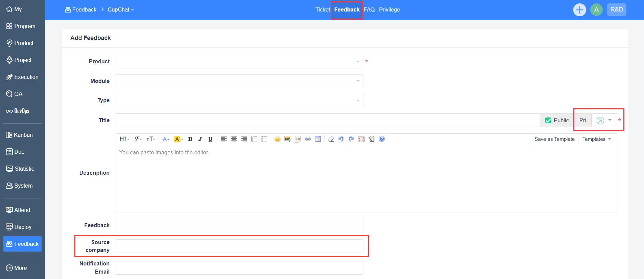This screenshot has width=644, height=279.
Task: Switch to the Ticket tab
Action: (323, 10)
